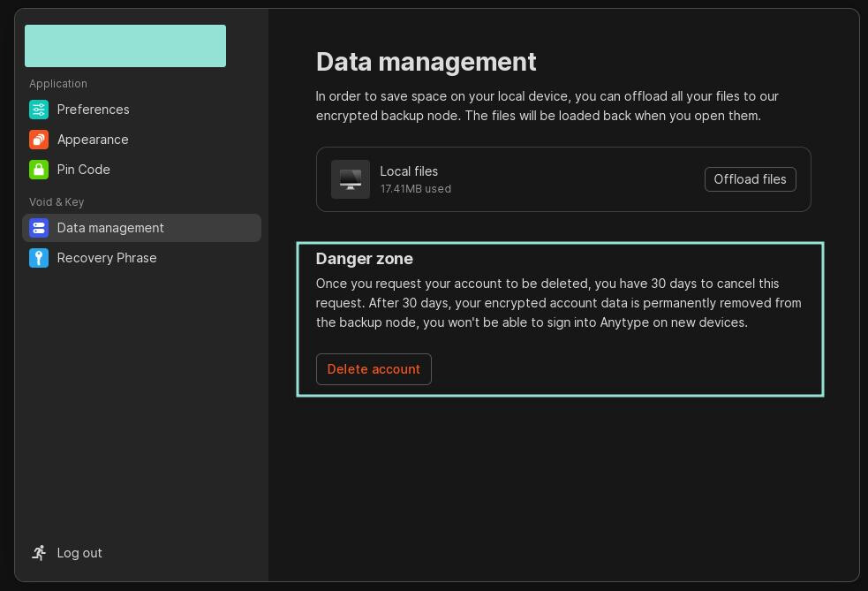Click the Preferences sliders icon
The width and height of the screenshot is (868, 591).
39,110
